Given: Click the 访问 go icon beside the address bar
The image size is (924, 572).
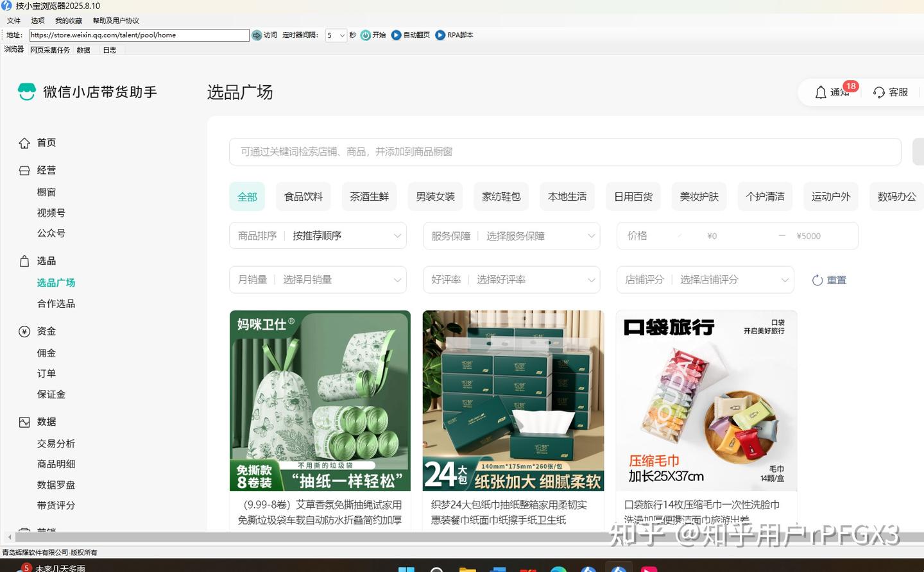Looking at the screenshot, I should [x=257, y=35].
